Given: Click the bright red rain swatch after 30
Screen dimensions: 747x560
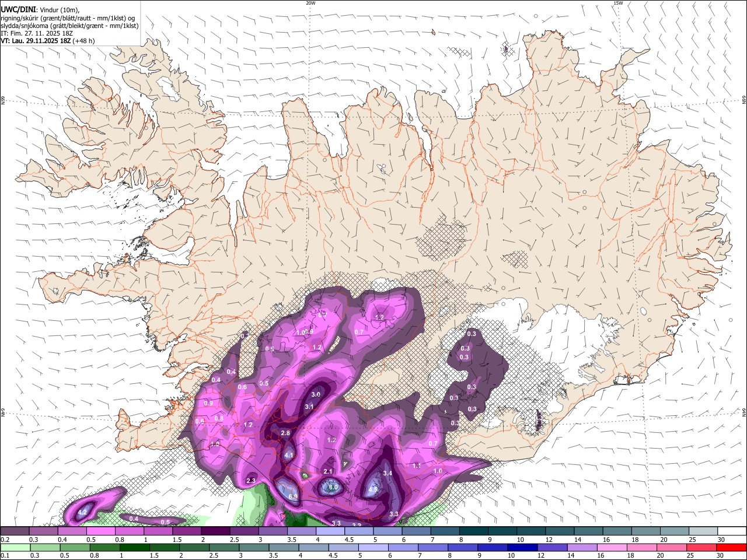Looking at the screenshot, I should 731,547.
